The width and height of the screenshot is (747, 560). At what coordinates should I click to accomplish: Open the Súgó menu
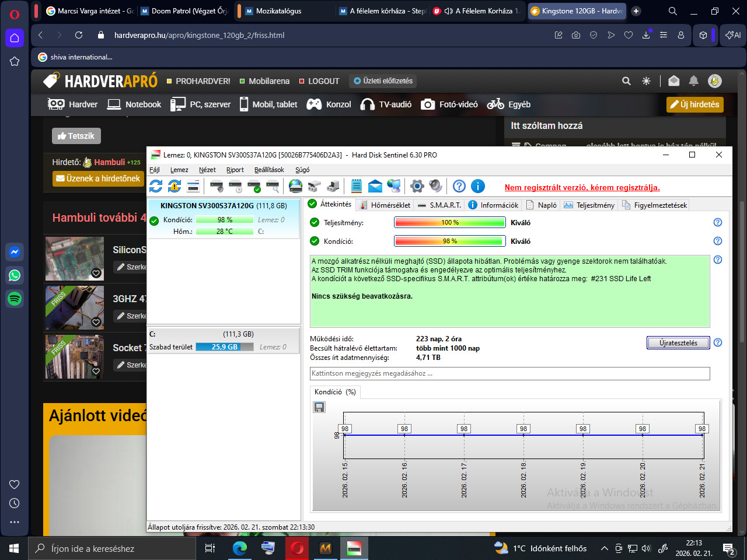tap(302, 170)
